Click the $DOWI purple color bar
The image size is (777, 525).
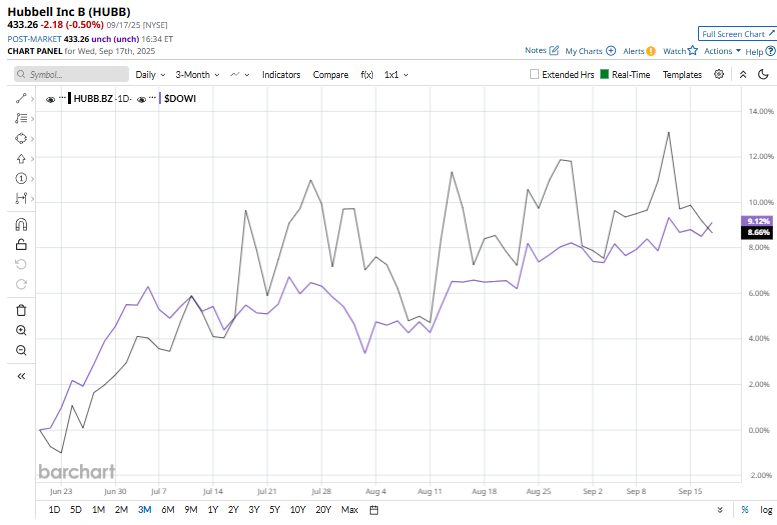(x=160, y=98)
